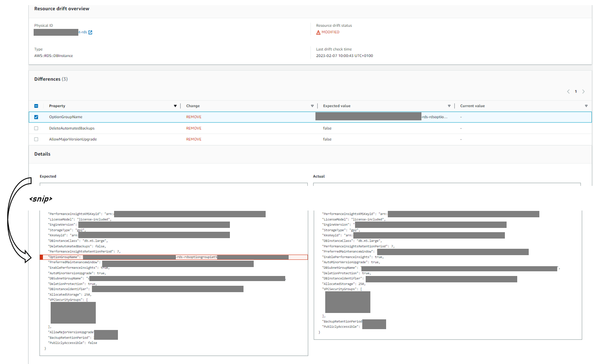Click inside the Actual details JSON panel
593x364 pixels.
[x=447, y=272]
